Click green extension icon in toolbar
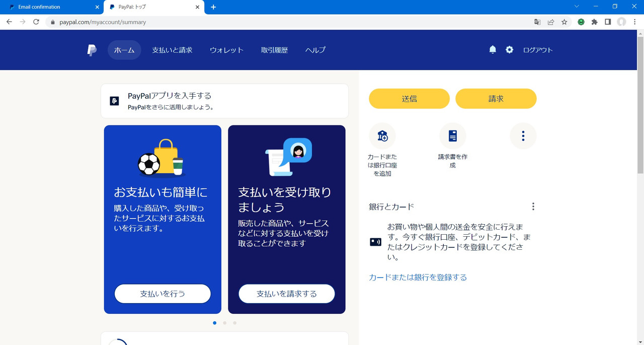Viewport: 644px width, 345px height. (x=581, y=22)
